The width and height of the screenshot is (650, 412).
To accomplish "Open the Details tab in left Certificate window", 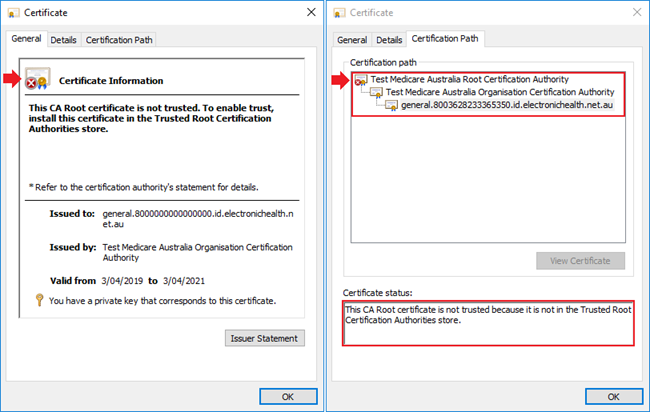I will tap(63, 40).
